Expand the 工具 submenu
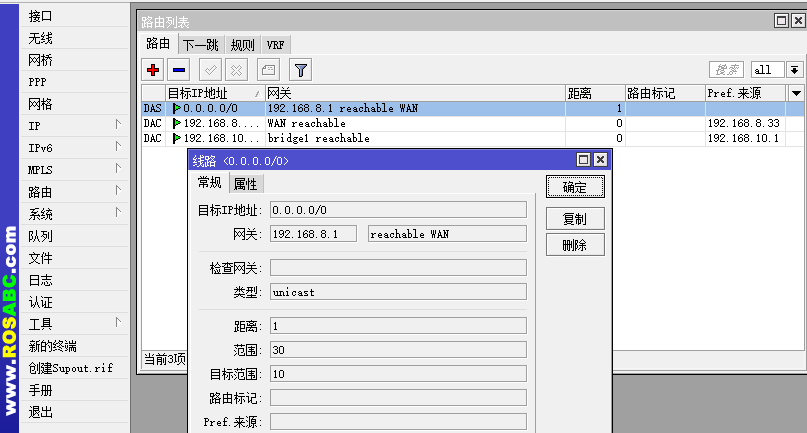 pos(118,322)
